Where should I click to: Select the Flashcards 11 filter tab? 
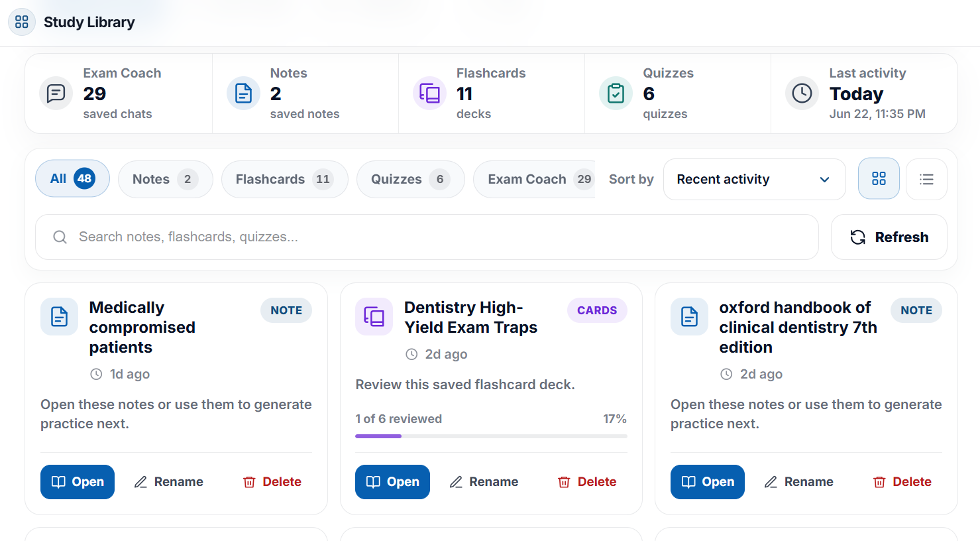point(284,179)
